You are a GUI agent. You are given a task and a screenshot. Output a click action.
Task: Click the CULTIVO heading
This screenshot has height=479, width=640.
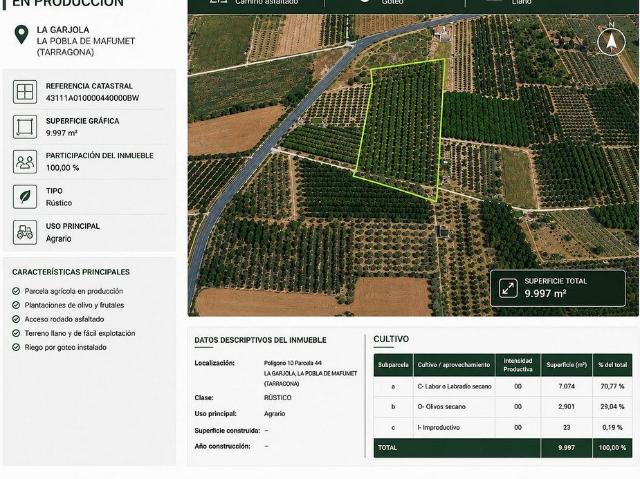tap(391, 339)
